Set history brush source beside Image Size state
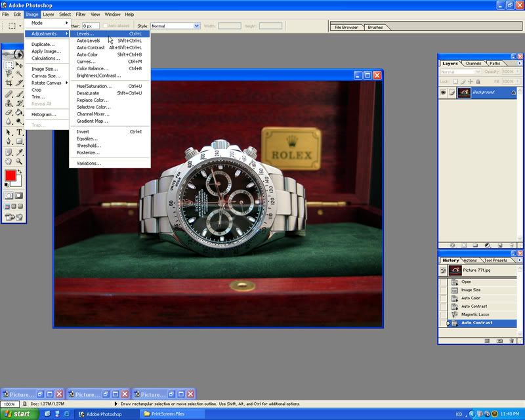 443,290
